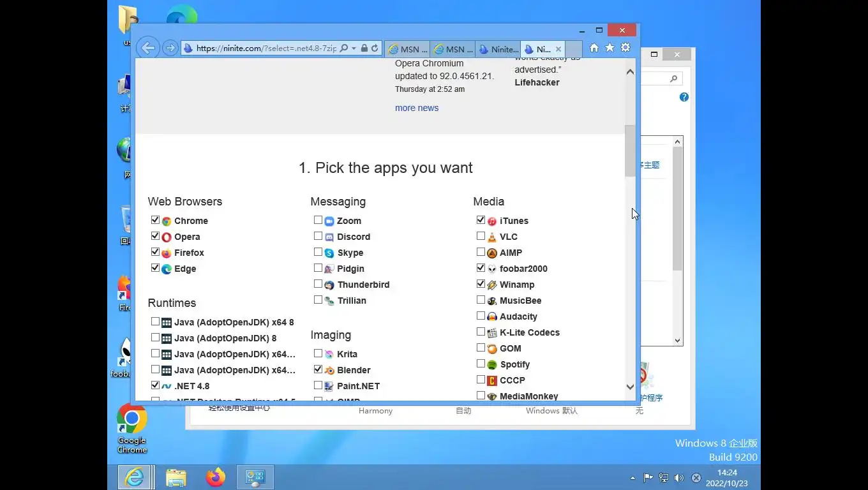Open File Explorer from the taskbar
The height and width of the screenshot is (490, 868).
[x=176, y=477]
